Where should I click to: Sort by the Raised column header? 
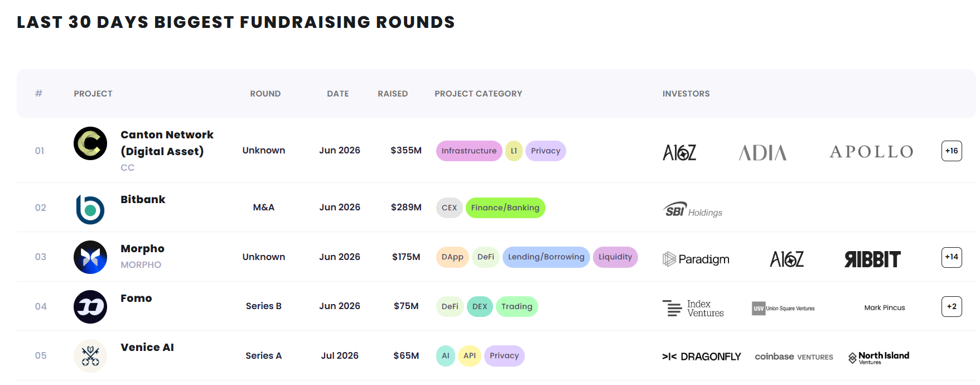pyautogui.click(x=393, y=94)
